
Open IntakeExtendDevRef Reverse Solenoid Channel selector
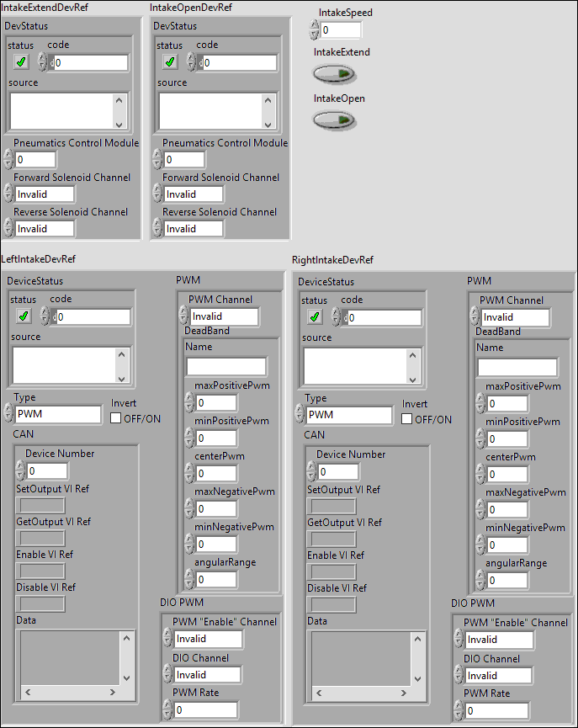click(x=45, y=228)
